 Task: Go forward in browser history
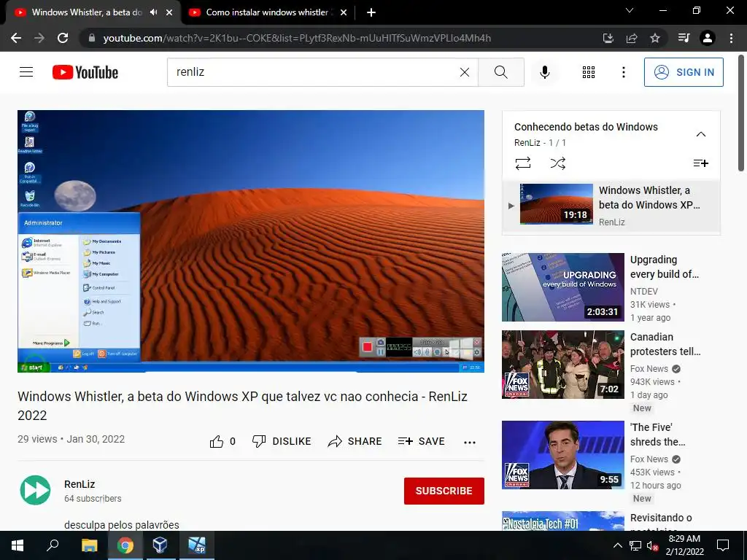pos(39,38)
